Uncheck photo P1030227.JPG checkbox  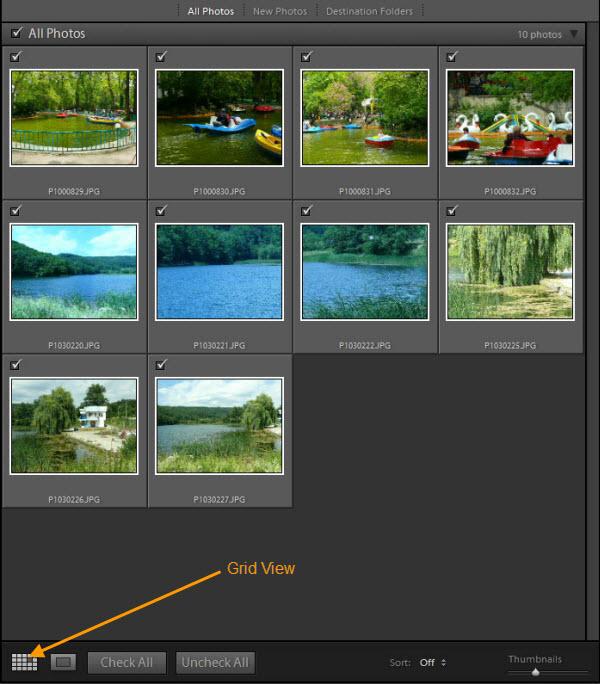161,365
